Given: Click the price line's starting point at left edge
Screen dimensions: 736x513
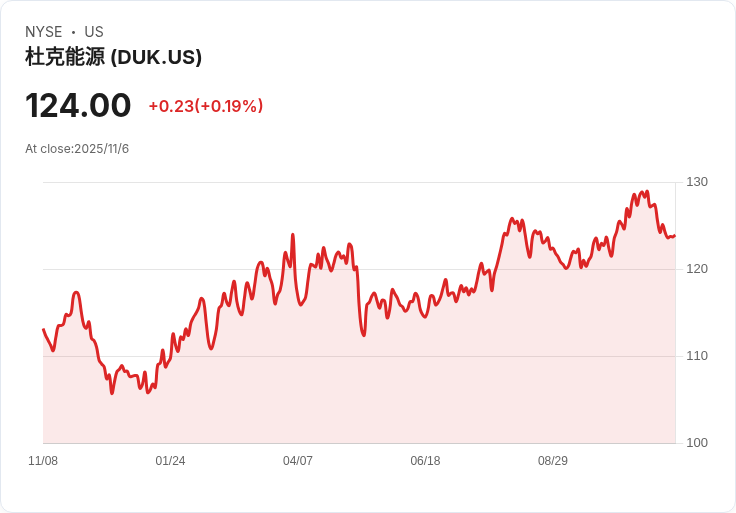Looking at the screenshot, I should 43,329.
